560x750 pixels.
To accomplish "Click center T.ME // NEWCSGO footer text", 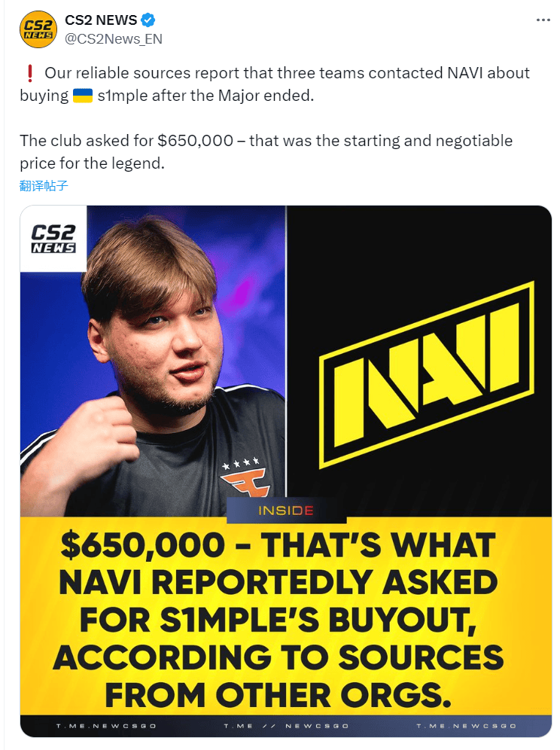I will click(x=286, y=726).
